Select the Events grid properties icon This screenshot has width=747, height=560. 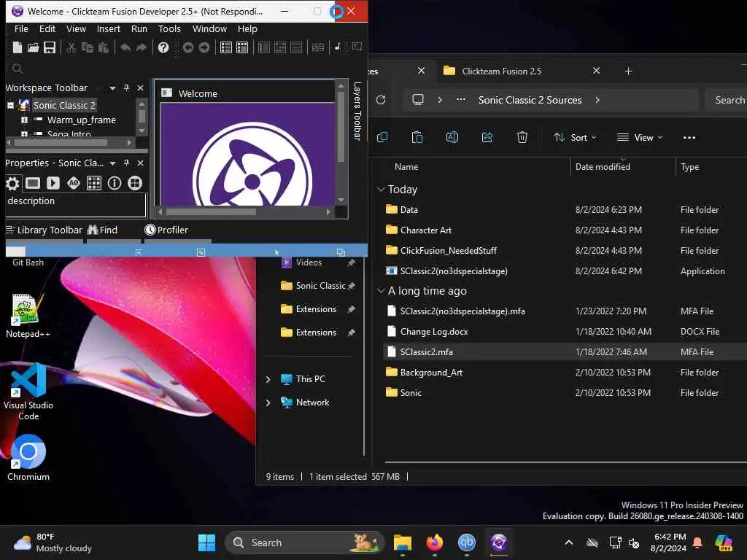94,183
